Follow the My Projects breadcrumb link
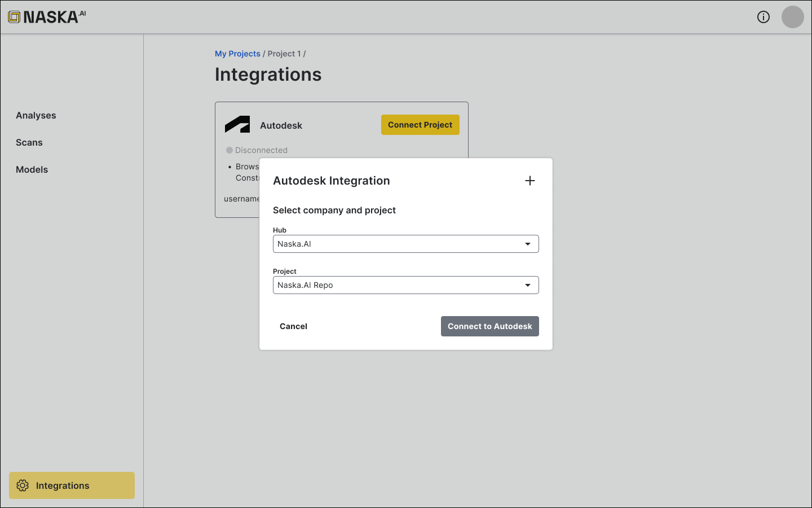Viewport: 812px width, 508px height. (x=237, y=54)
